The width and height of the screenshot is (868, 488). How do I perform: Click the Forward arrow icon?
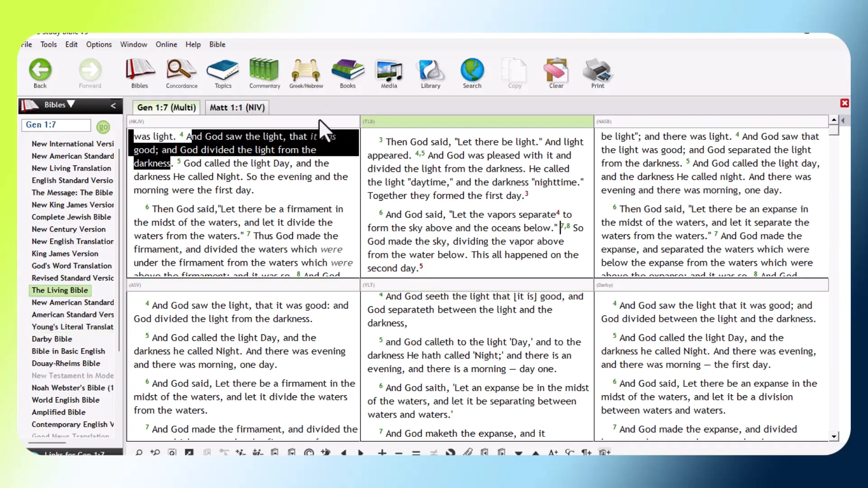[90, 70]
